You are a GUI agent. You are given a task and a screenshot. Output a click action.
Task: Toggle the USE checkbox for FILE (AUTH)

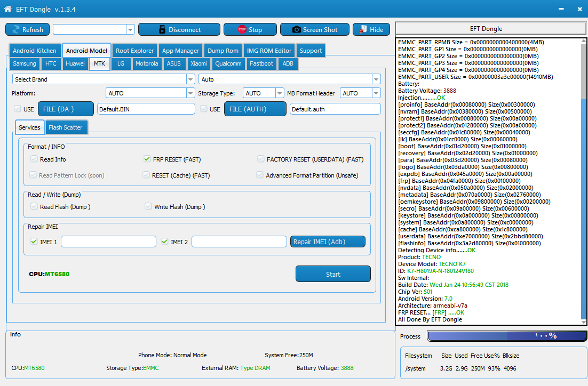click(x=204, y=109)
